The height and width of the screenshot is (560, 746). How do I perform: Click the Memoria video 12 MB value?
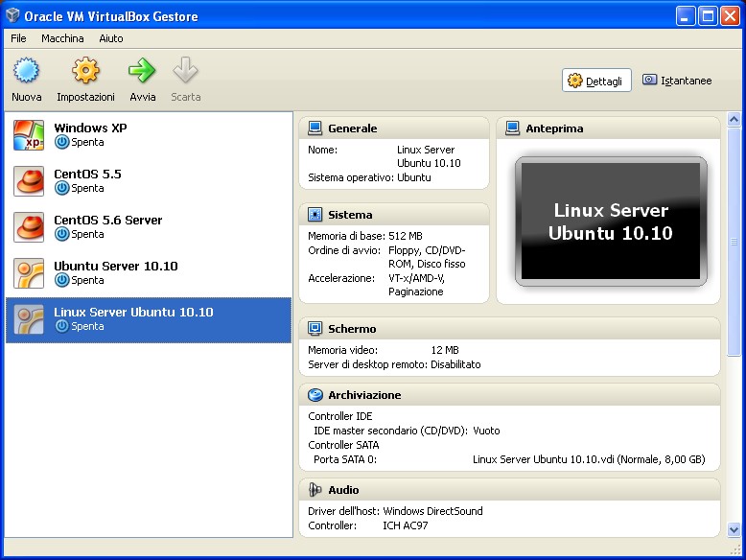[445, 350]
